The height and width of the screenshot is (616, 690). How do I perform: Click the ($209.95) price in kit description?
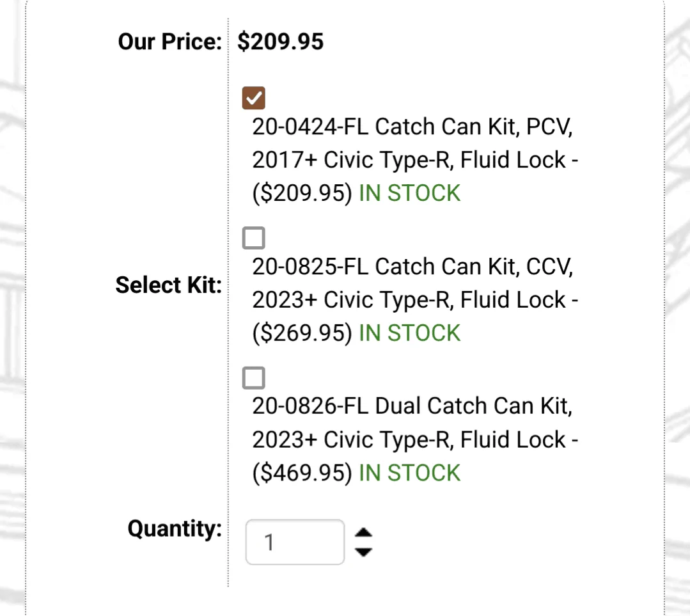coord(302,193)
